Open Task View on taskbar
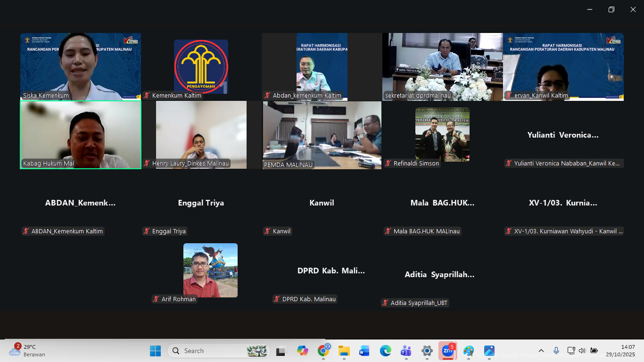Image resolution: width=644 pixels, height=362 pixels. (282, 351)
